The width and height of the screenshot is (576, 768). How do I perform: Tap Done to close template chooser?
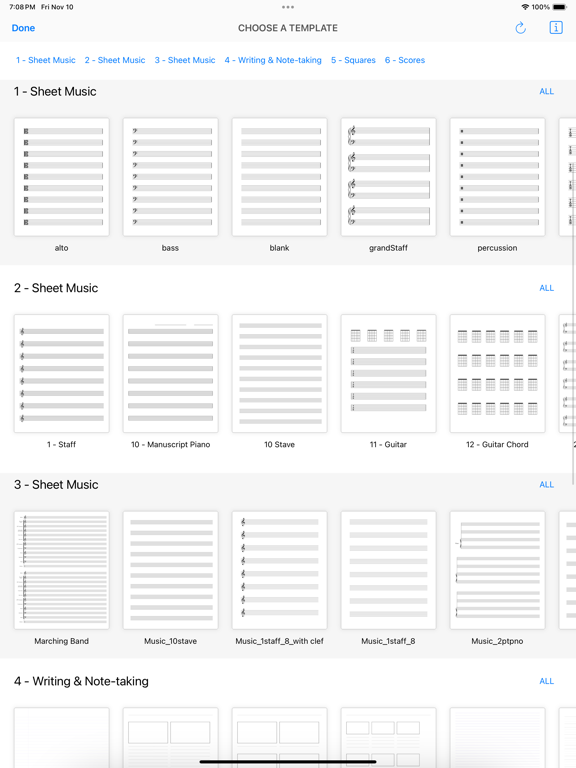point(23,28)
